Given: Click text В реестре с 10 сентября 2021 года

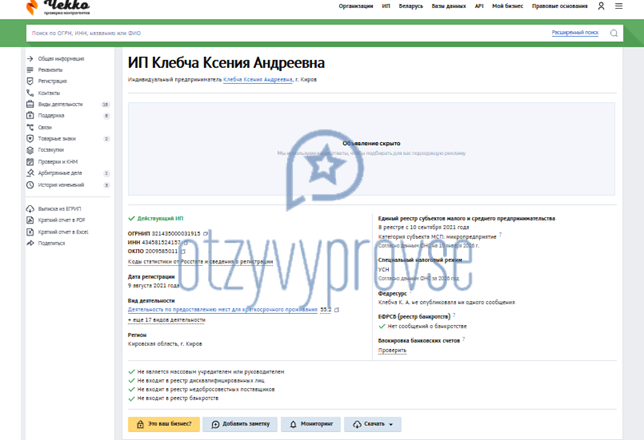Looking at the screenshot, I should tap(423, 227).
